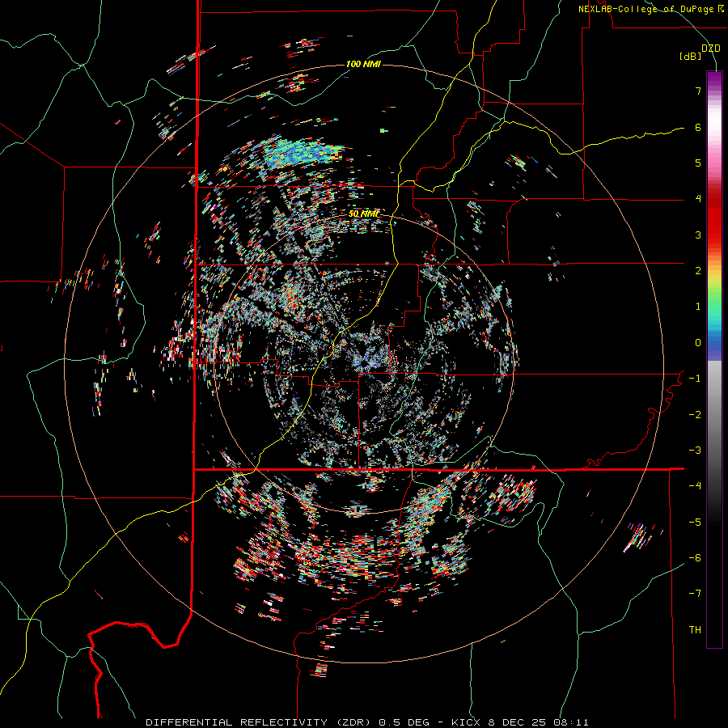728x728 pixels.
Task: Click the [dB] unit label
Action: [690, 56]
